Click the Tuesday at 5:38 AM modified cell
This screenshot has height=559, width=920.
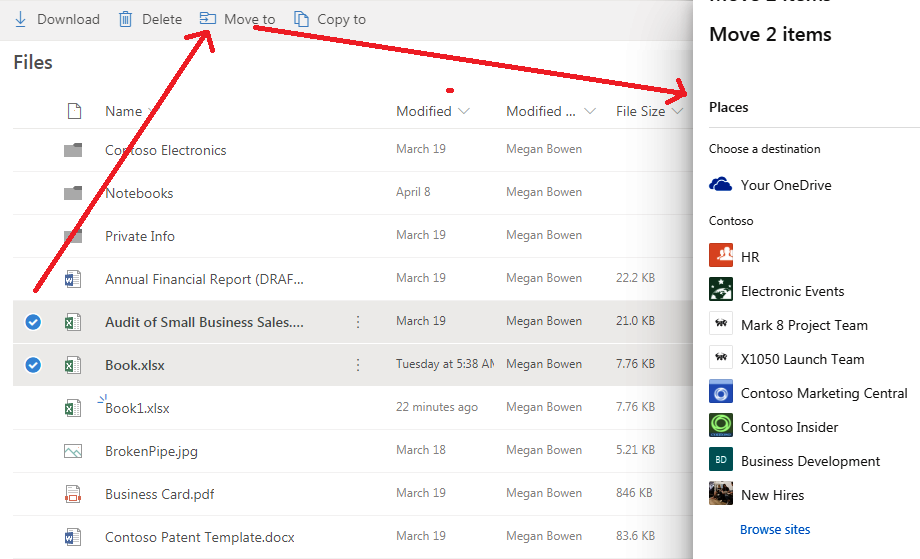click(x=445, y=364)
